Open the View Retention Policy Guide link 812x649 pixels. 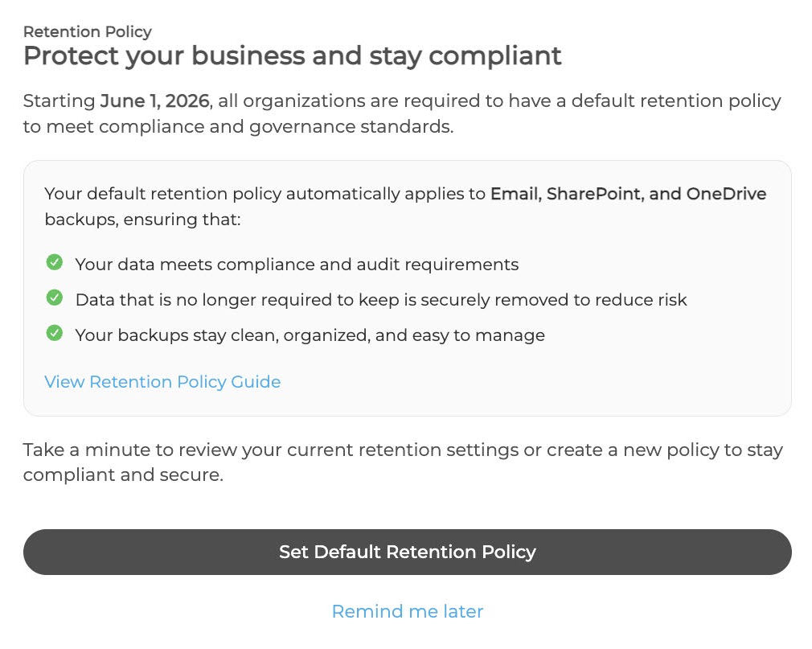point(162,382)
